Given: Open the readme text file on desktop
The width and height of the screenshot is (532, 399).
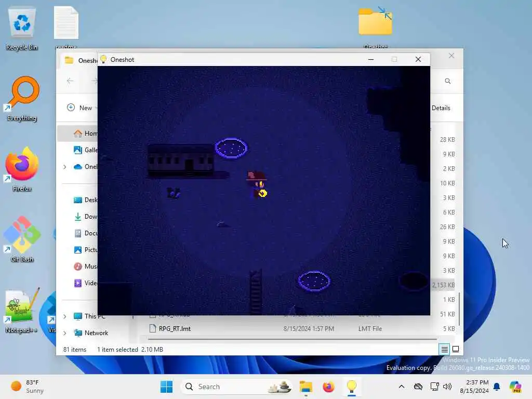Looking at the screenshot, I should (x=66, y=27).
